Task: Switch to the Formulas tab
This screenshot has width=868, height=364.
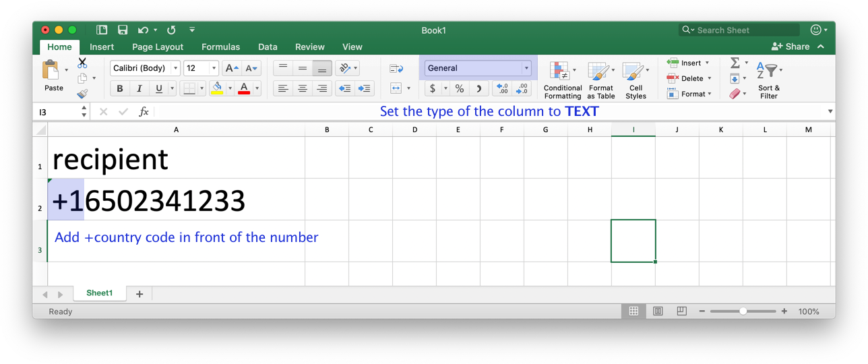Action: pyautogui.click(x=220, y=47)
